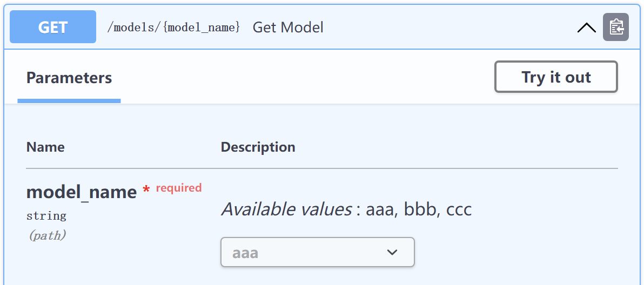644x285 pixels.
Task: Click empty space in the operation header bar
Action: (x=448, y=27)
